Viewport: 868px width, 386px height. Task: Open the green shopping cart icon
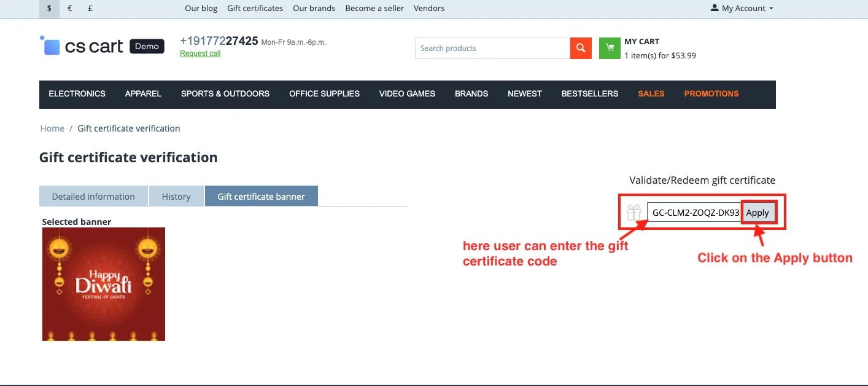point(610,49)
